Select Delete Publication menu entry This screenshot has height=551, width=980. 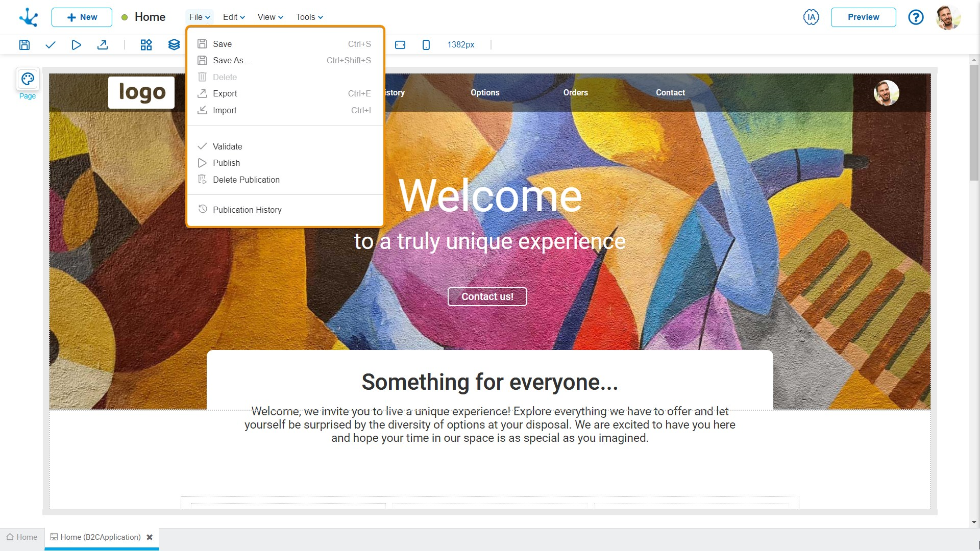tap(246, 180)
